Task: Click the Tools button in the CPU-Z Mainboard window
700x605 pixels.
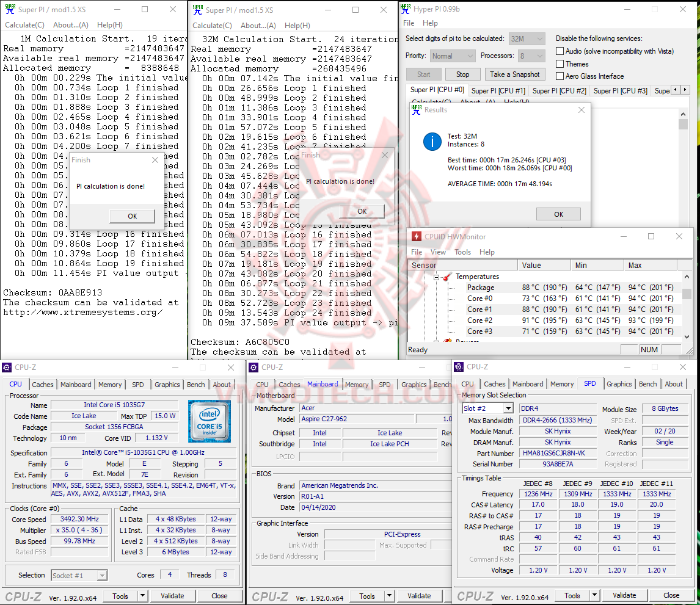Action: (x=367, y=596)
